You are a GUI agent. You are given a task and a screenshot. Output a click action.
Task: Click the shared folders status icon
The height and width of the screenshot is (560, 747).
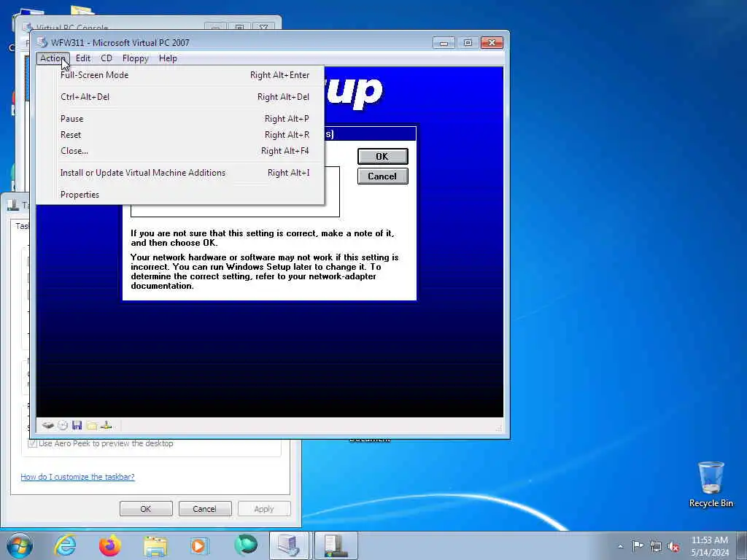click(91, 425)
